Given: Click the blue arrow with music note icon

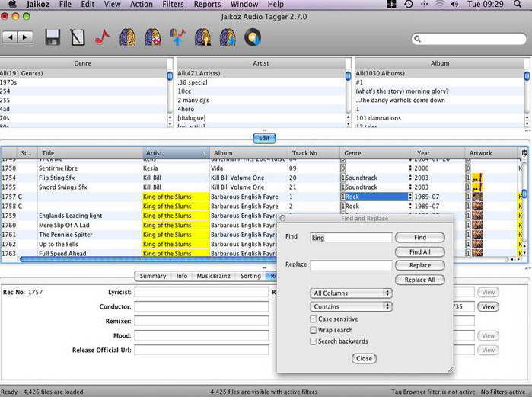Looking at the screenshot, I should coord(178,37).
